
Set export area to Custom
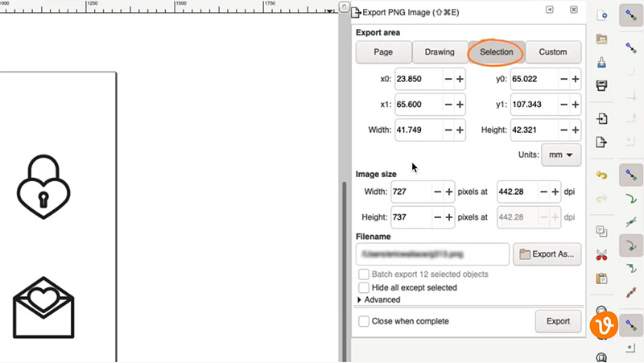click(553, 52)
